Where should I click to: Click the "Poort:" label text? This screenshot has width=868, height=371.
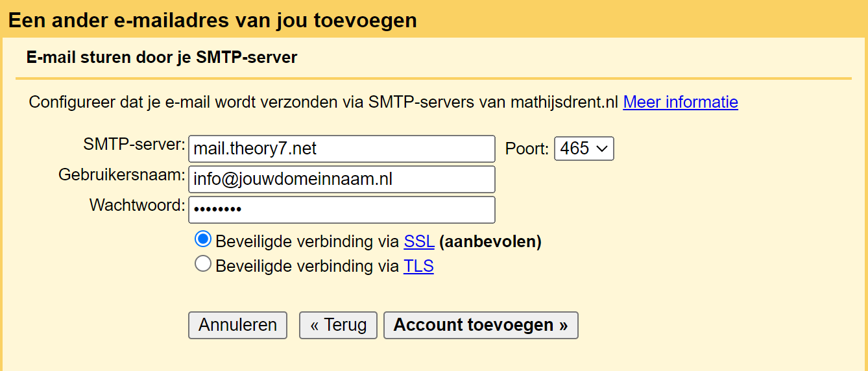pos(527,149)
